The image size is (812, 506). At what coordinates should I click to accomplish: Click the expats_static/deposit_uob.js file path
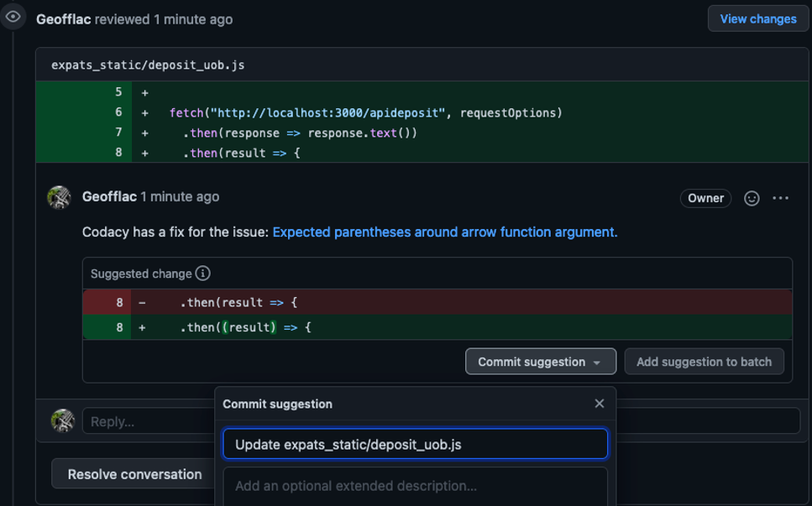[x=148, y=65]
